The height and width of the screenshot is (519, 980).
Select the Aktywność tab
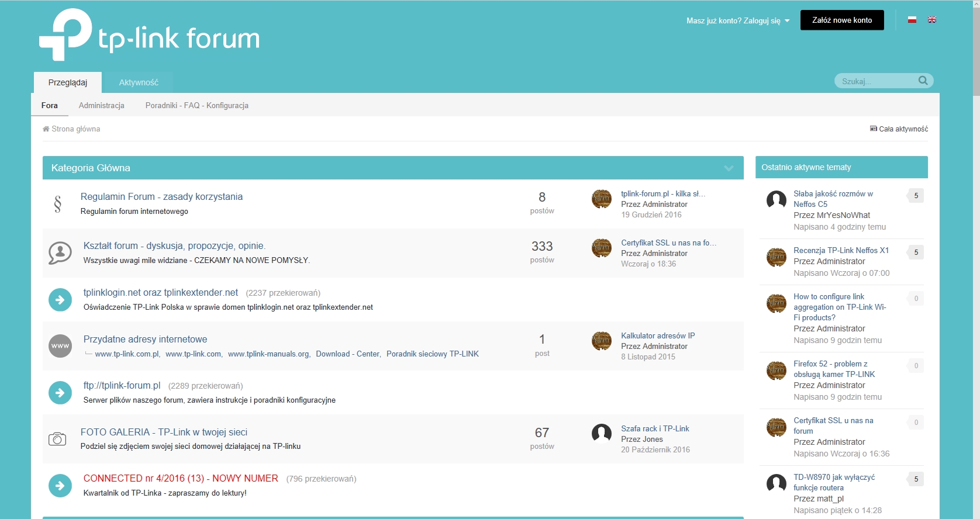(139, 82)
